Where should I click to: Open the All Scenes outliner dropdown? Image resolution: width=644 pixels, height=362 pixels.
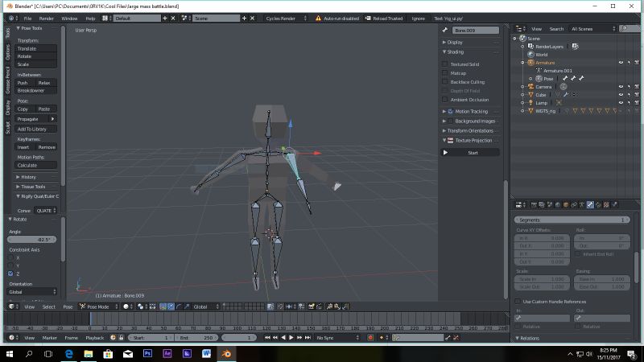592,29
